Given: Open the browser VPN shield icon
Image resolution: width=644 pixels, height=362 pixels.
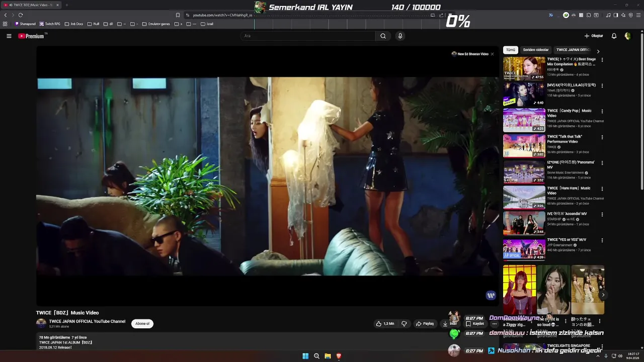Looking at the screenshot, I should click(x=631, y=15).
